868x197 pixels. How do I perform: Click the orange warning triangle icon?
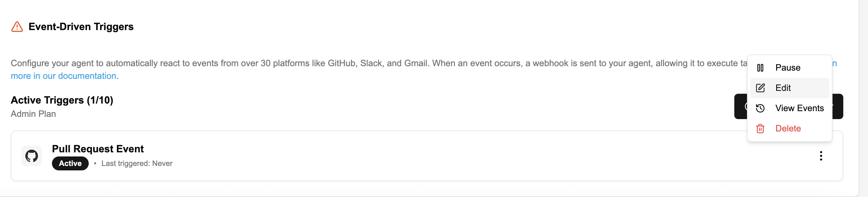pyautogui.click(x=17, y=27)
